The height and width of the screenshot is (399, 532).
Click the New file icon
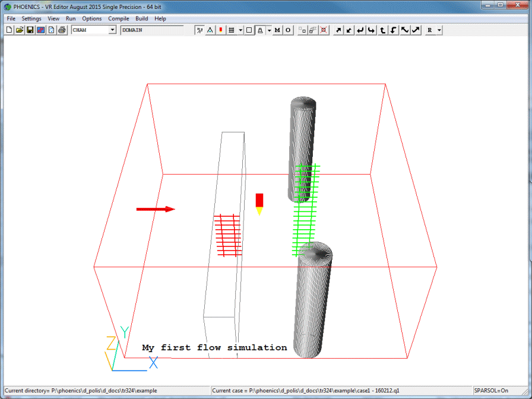9,30
